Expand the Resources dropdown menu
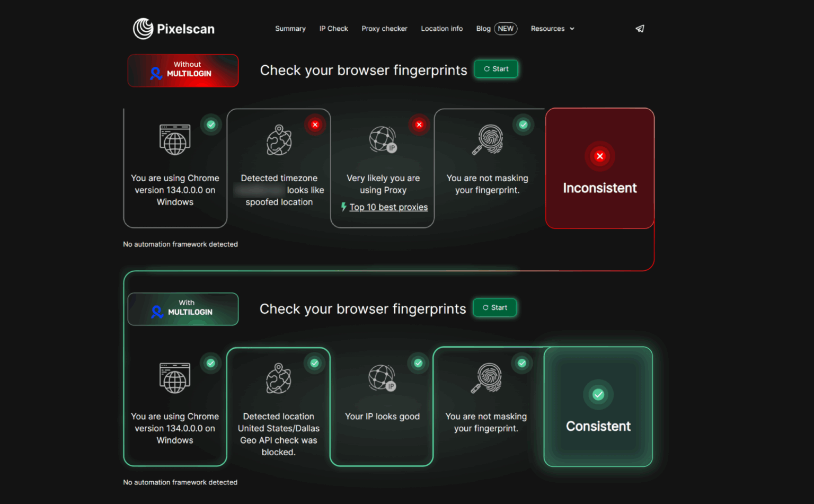The height and width of the screenshot is (504, 814). pyautogui.click(x=552, y=29)
